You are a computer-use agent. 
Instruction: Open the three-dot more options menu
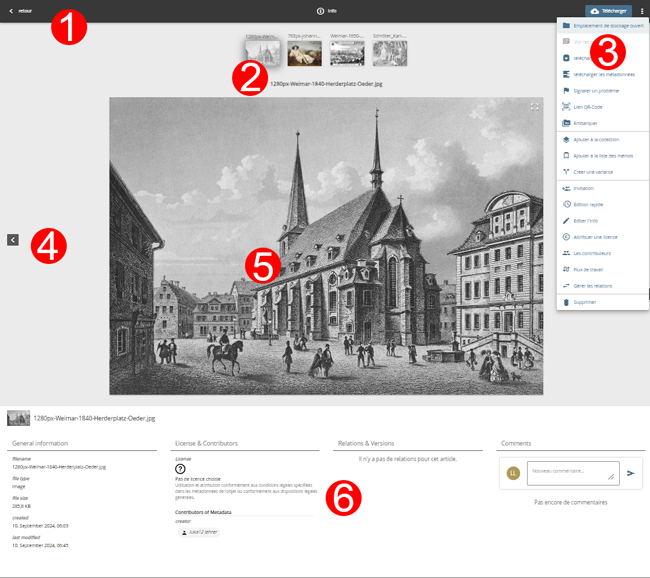click(642, 11)
